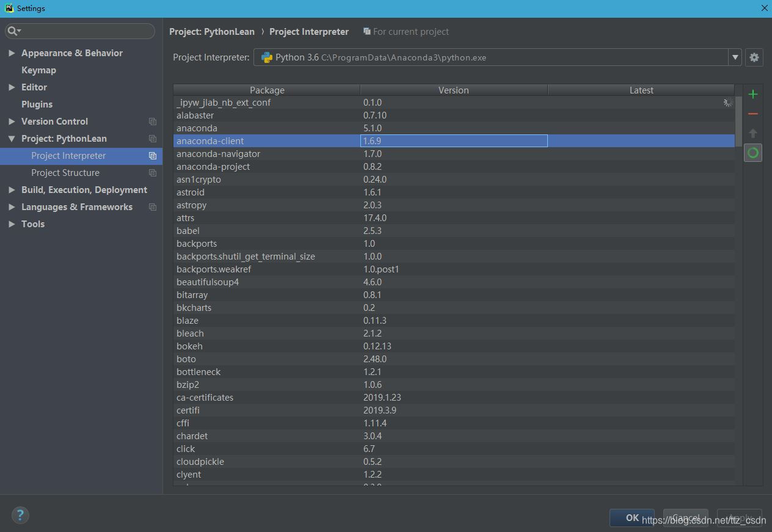Select the Interpreter path combo box
This screenshot has height=532, width=772.
497,57
